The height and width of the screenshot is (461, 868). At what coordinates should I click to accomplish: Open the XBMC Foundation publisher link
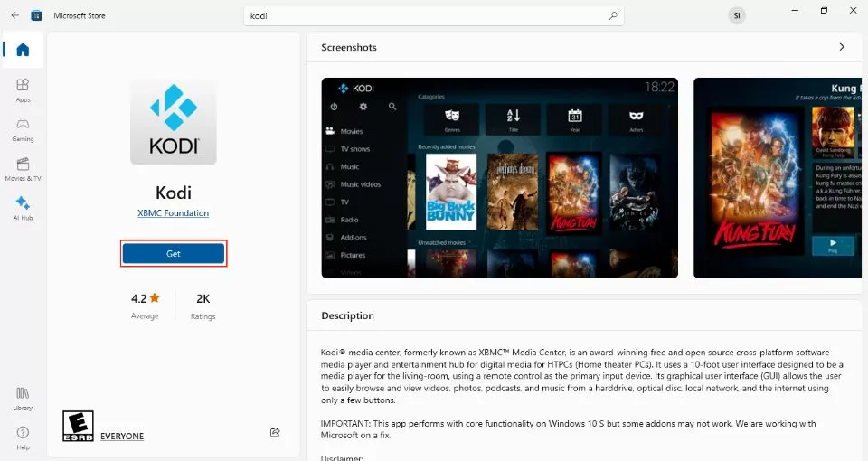click(174, 213)
